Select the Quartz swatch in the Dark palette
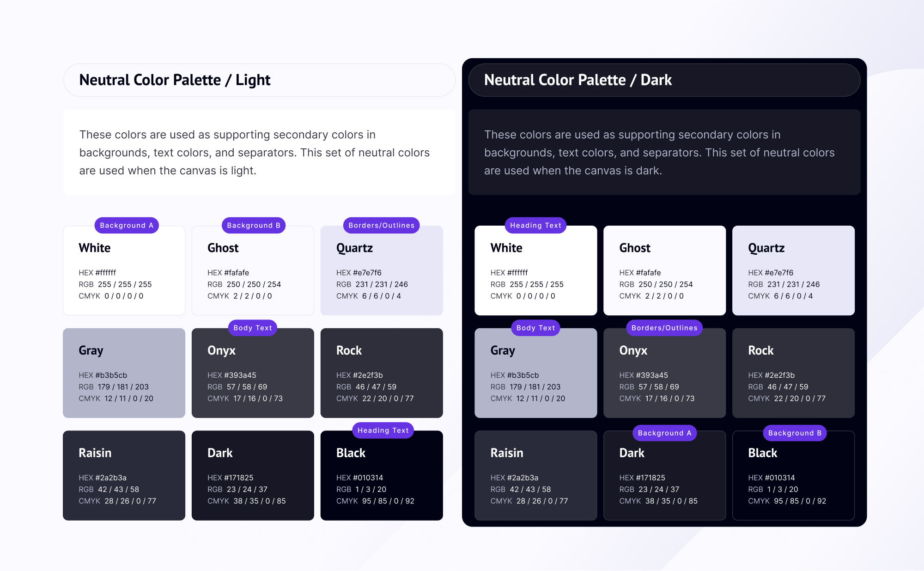 793,271
